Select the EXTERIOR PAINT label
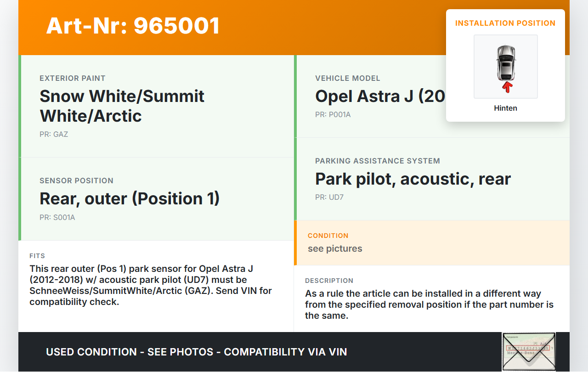588x372 pixels. coord(73,79)
